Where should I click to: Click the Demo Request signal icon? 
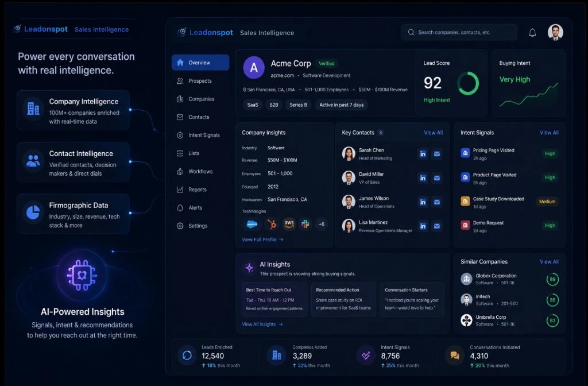point(465,225)
